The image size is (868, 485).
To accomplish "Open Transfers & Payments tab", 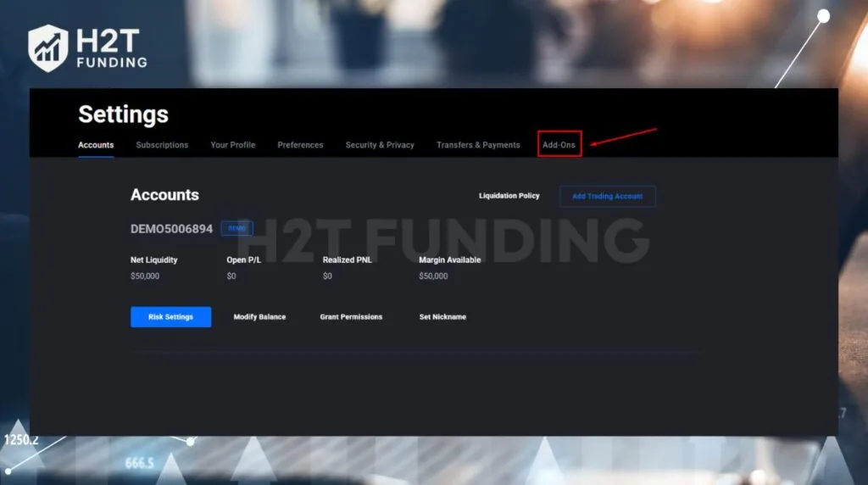I will (x=478, y=145).
